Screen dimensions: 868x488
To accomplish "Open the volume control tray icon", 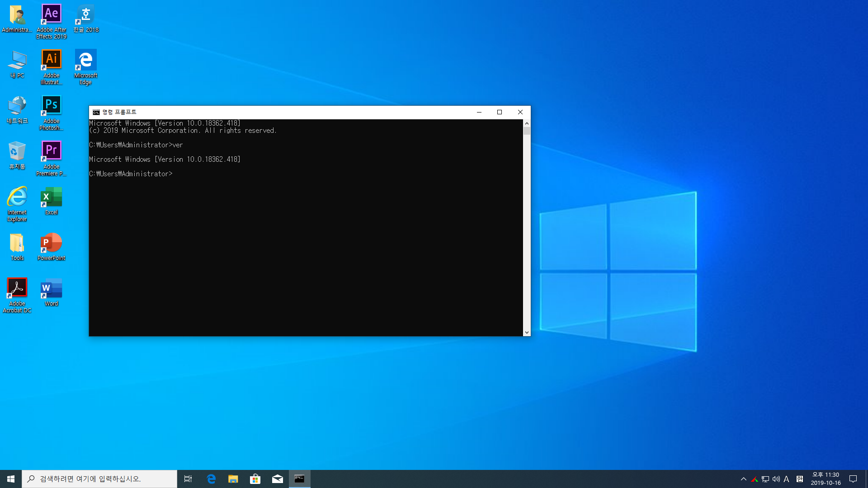I will (x=776, y=479).
